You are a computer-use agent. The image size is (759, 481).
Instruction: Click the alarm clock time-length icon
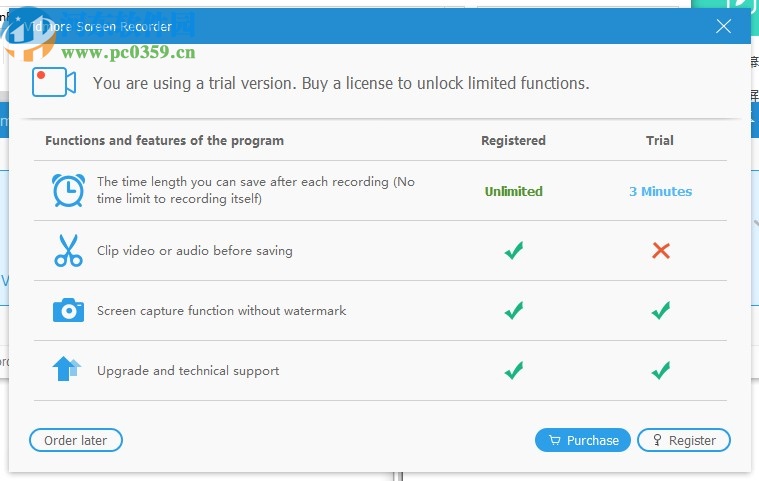click(68, 190)
